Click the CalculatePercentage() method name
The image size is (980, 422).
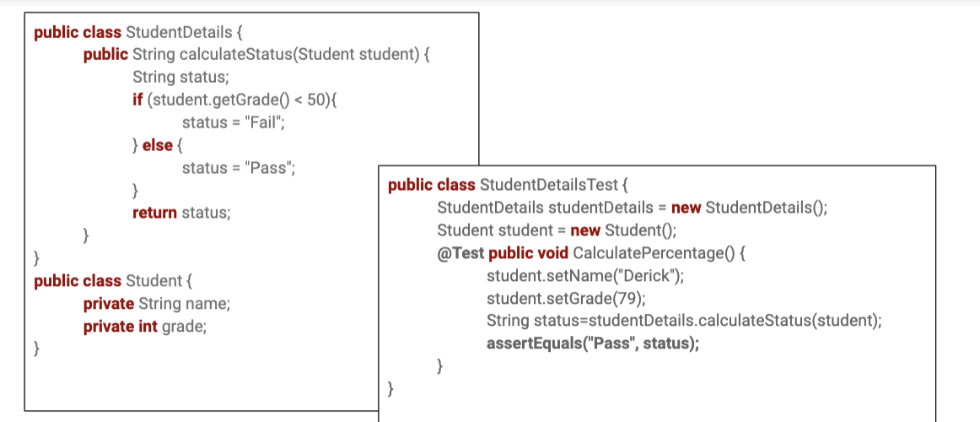(654, 253)
